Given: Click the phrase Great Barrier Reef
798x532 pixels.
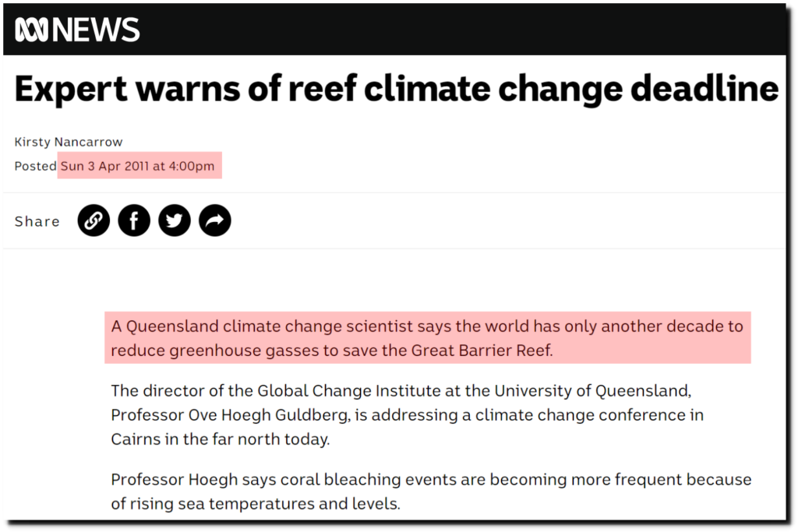Looking at the screenshot, I should 482,351.
